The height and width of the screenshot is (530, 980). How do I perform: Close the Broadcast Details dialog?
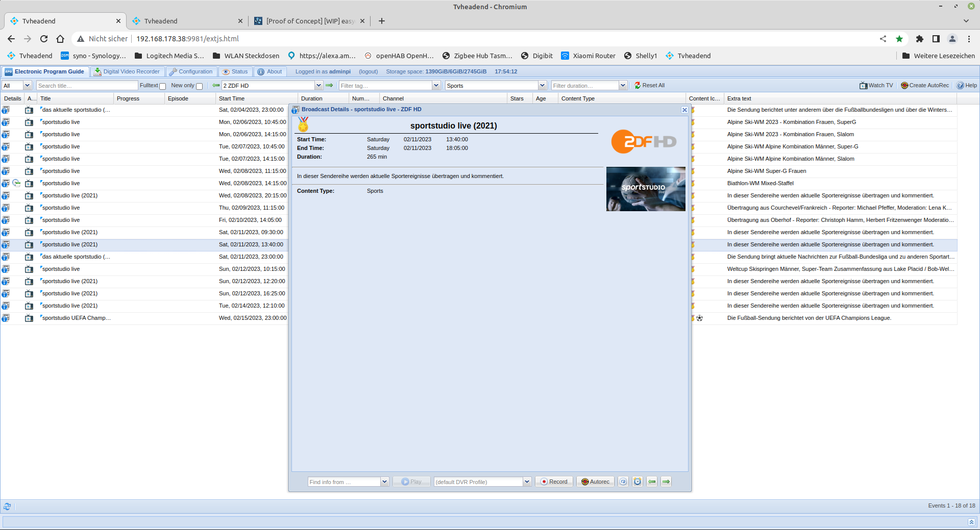684,110
